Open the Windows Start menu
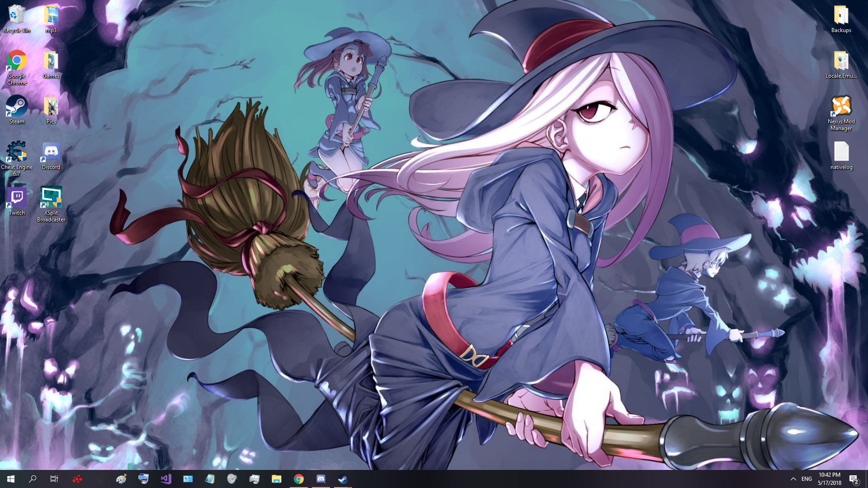The width and height of the screenshot is (868, 488). pos(11,479)
